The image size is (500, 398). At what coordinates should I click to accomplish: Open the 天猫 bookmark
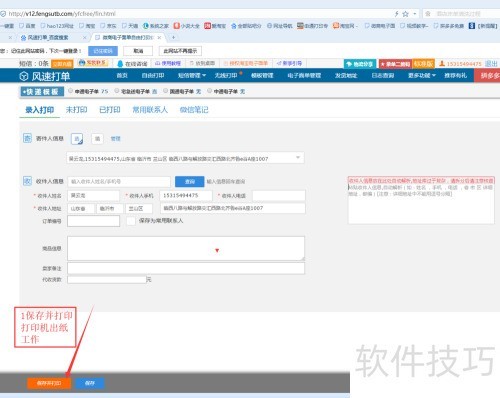tap(130, 26)
